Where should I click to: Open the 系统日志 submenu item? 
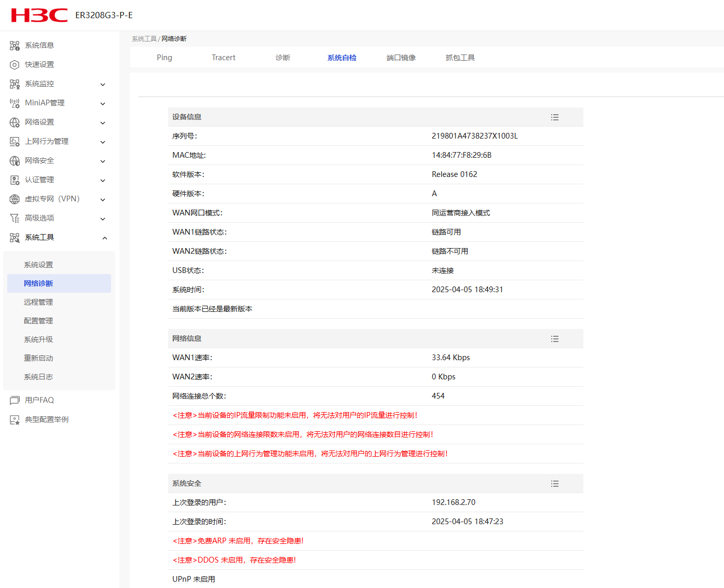38,377
